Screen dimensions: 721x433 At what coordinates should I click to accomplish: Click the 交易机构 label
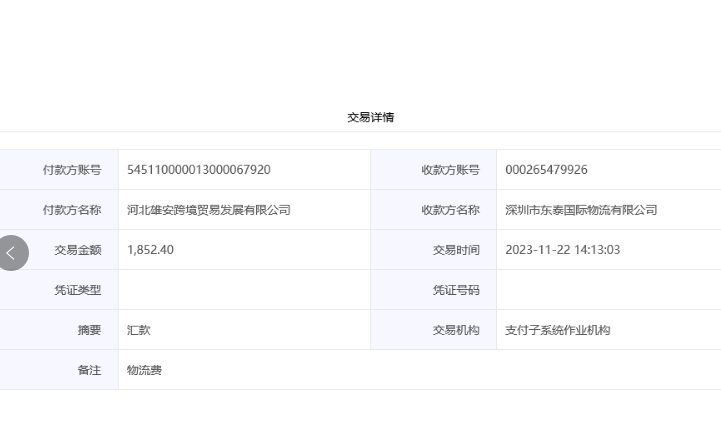(456, 330)
